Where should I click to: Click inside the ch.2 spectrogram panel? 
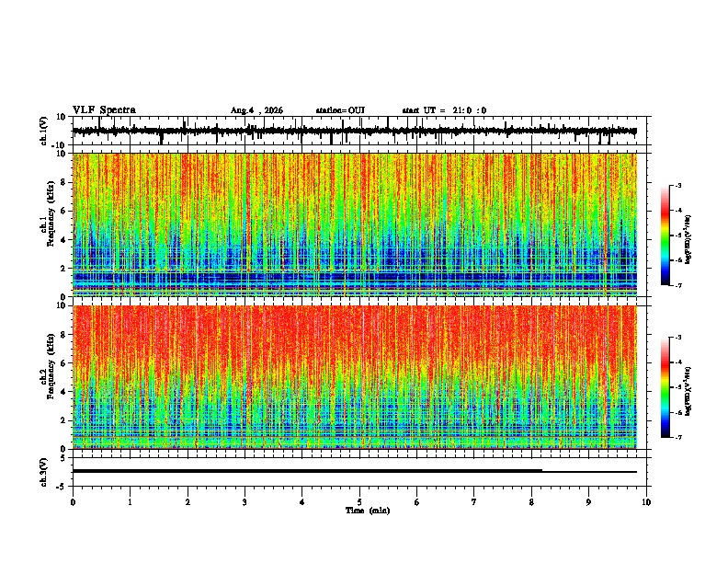coord(355,377)
